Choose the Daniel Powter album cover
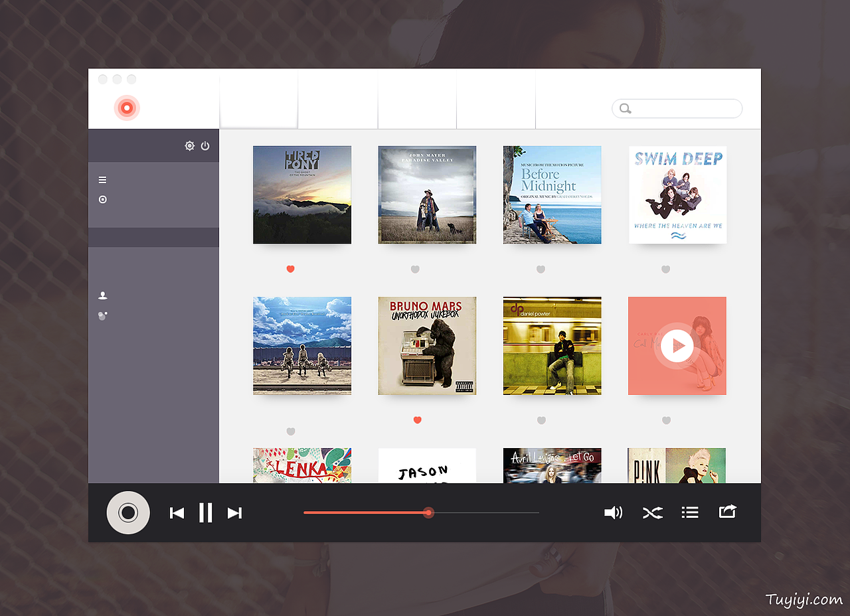Viewport: 850px width, 616px height. [x=552, y=346]
